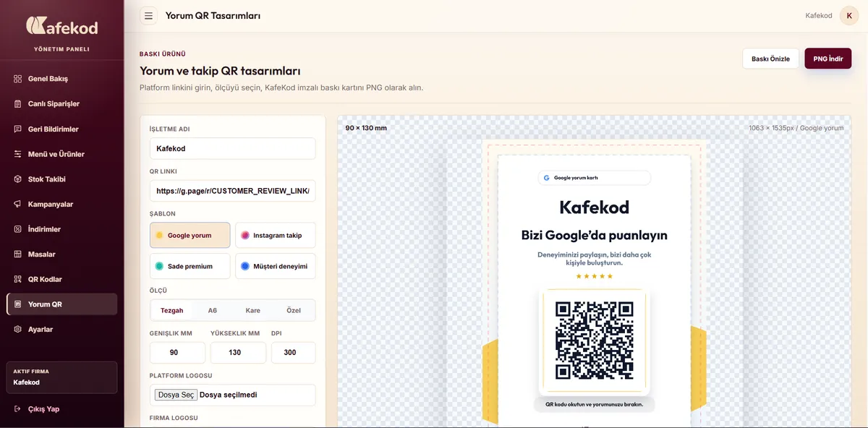Screen dimensions: 868x428
Task: Click the İndirimler percent icon
Action: click(x=18, y=229)
